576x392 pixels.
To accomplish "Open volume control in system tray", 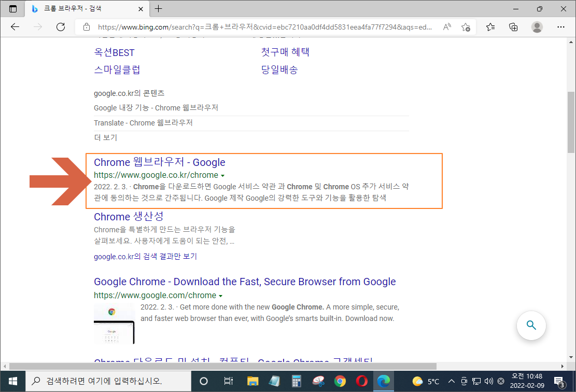I will click(488, 381).
